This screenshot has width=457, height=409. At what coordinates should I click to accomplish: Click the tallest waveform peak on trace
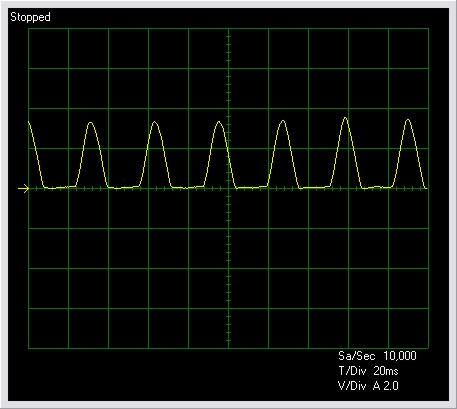click(x=345, y=118)
